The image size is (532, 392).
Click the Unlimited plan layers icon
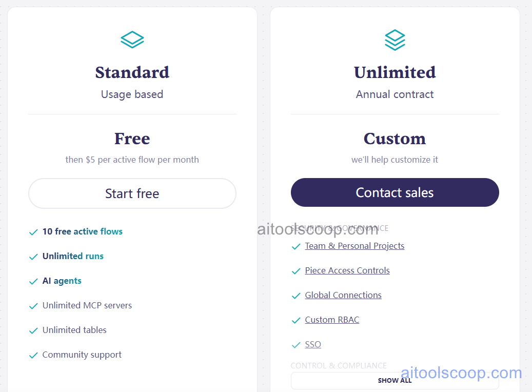pyautogui.click(x=395, y=40)
